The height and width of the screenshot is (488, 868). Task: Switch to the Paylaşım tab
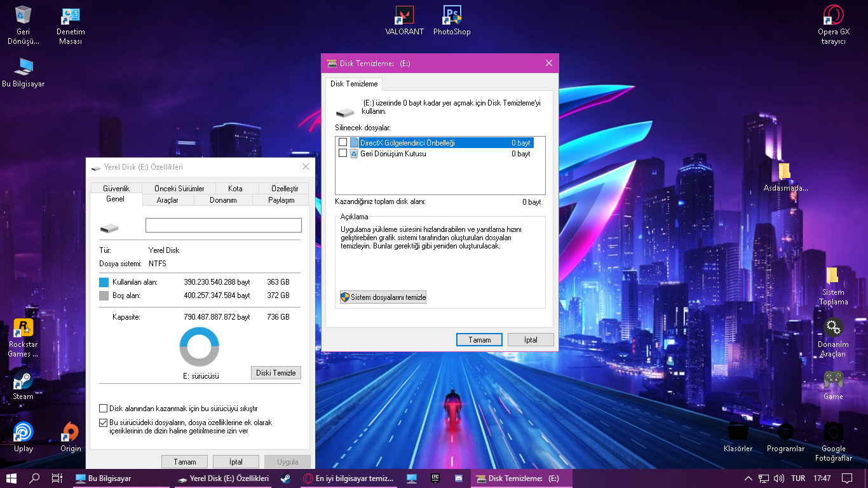(x=281, y=200)
